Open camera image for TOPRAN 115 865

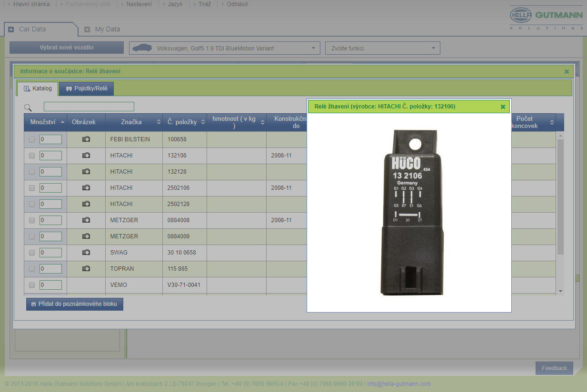(86, 269)
